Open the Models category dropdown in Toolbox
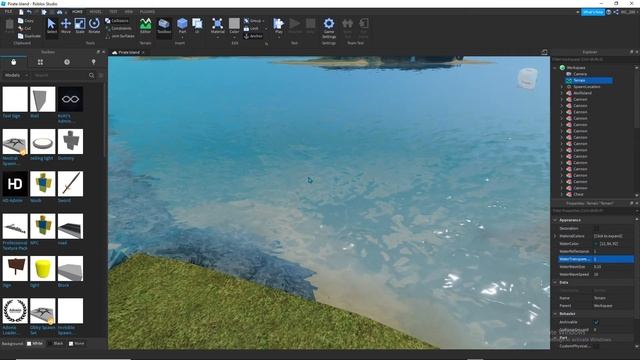Viewport: 640px width, 360px height. [x=16, y=75]
